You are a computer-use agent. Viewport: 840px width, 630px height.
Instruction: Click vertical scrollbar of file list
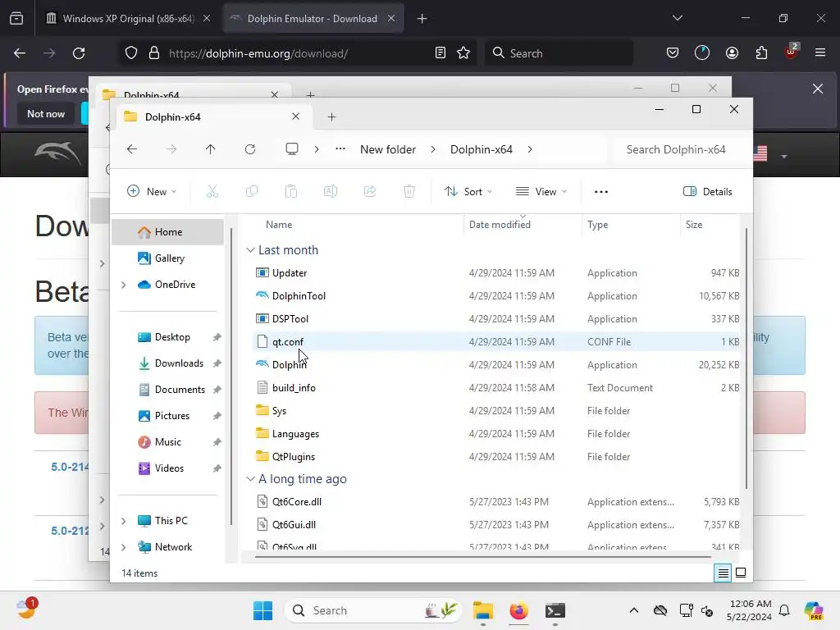(x=746, y=358)
